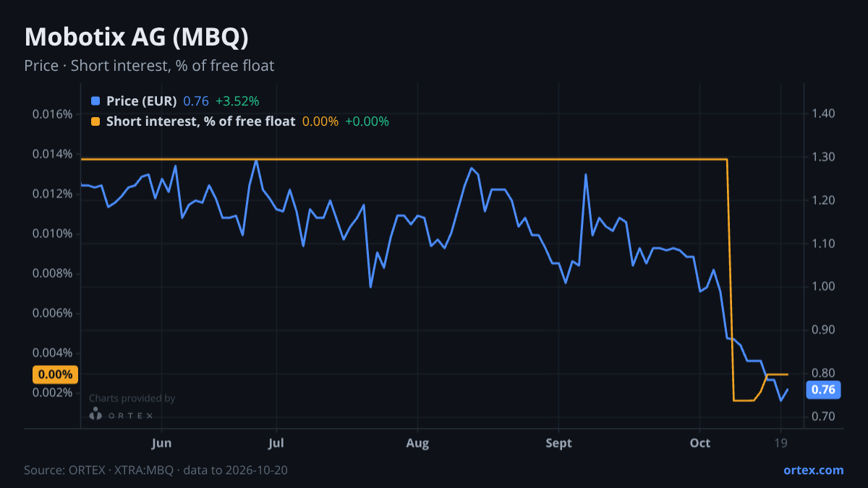Open the ortex.com link
This screenshot has height=488, width=868.
(813, 470)
